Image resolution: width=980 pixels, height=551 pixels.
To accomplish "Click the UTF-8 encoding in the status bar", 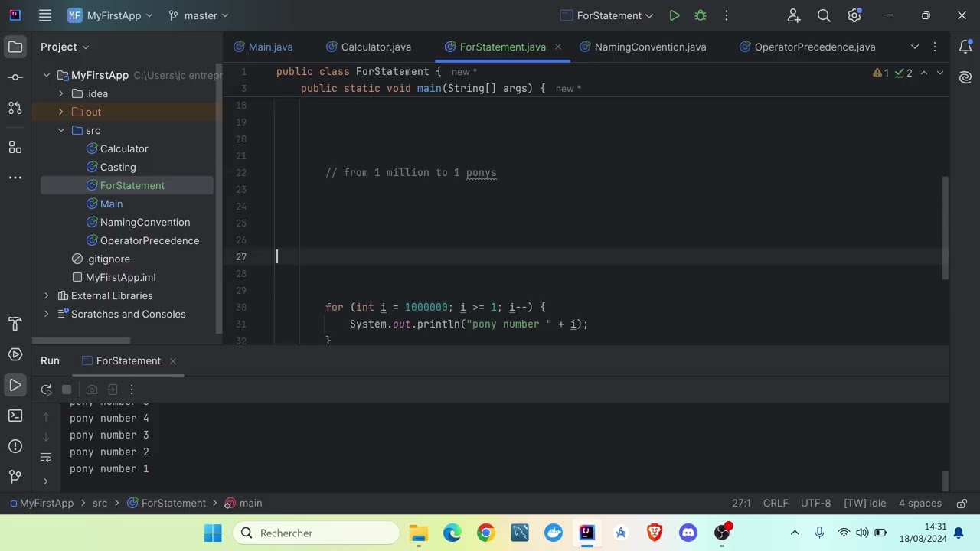I will 816,504.
